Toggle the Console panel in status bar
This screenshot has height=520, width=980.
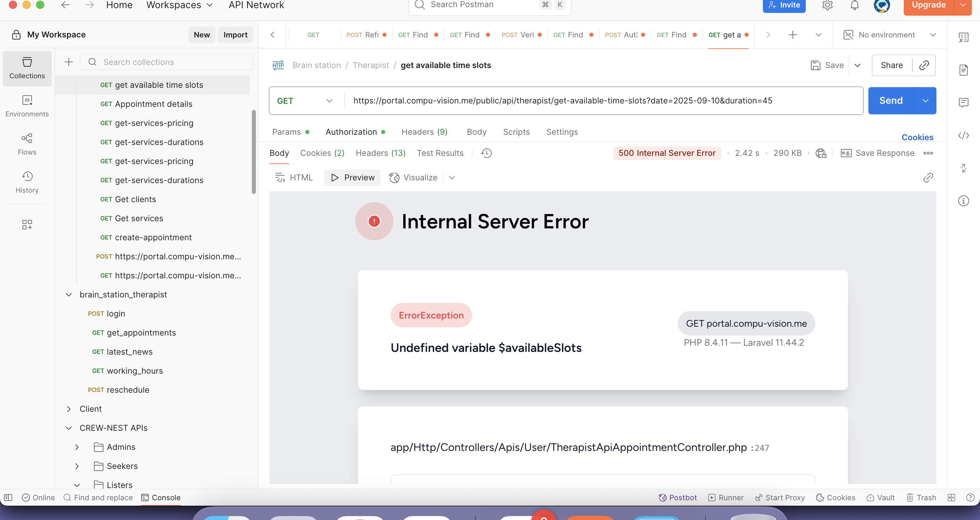point(161,498)
